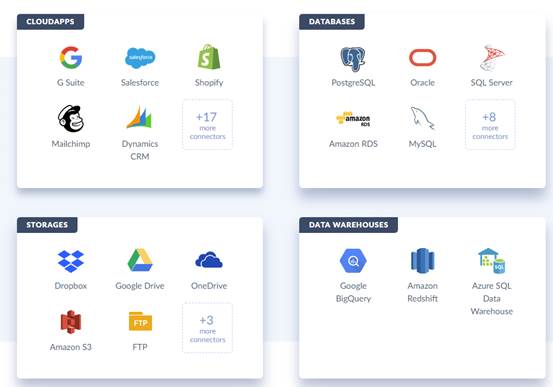Screen dimensions: 553x387
Task: Click the DATA WAREHOUSES category label
Action: [x=348, y=225]
